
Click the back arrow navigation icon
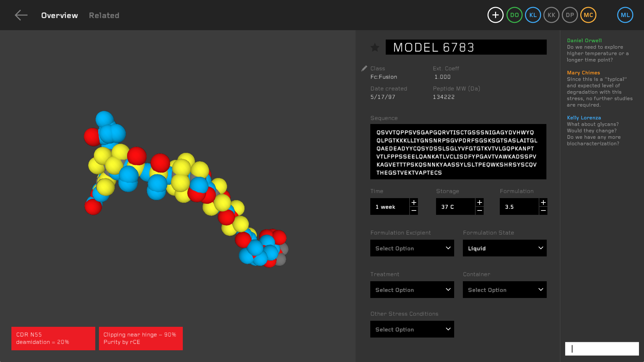[21, 15]
